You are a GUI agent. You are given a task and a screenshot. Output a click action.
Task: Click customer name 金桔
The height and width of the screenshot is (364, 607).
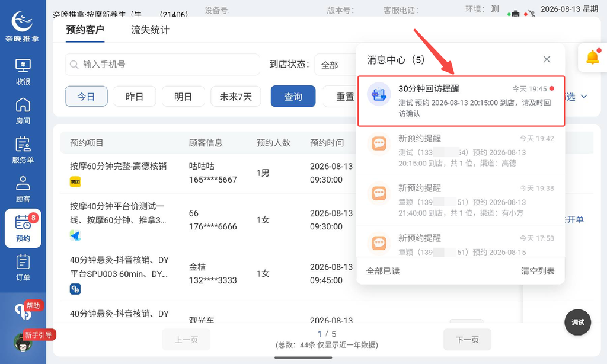(197, 267)
